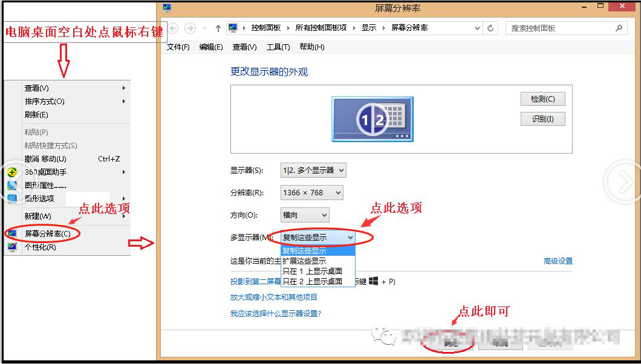Open the 分辨率 1366 × 768 dropdown

pos(311,193)
